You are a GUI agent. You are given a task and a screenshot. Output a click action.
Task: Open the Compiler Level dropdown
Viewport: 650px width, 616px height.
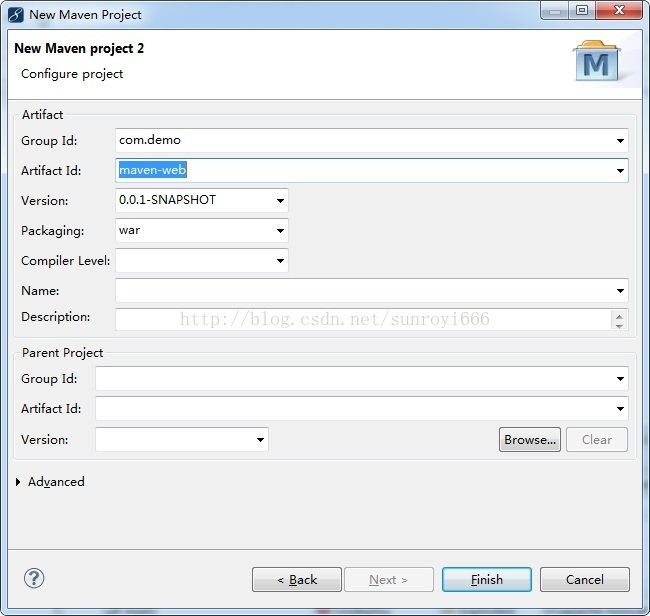pyautogui.click(x=280, y=261)
